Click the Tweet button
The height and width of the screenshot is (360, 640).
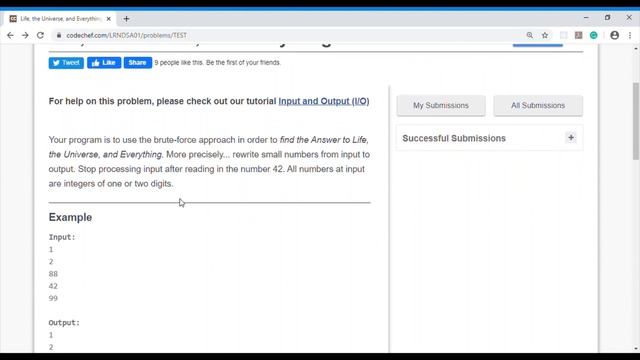pyautogui.click(x=66, y=63)
